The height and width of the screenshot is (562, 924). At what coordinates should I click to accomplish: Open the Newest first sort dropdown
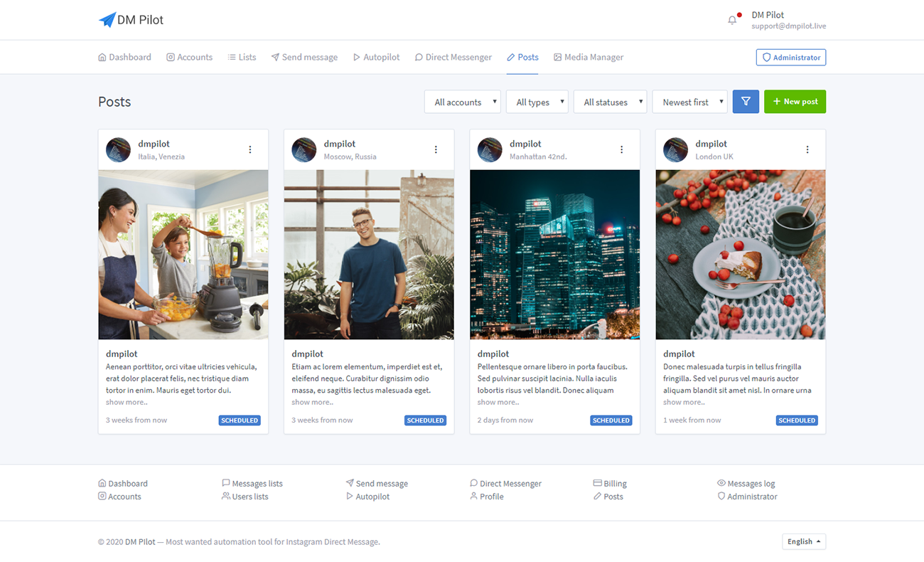pyautogui.click(x=690, y=102)
